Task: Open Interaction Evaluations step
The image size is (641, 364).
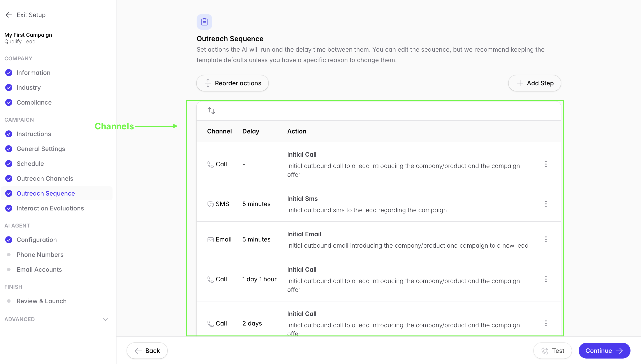Action: (50, 208)
